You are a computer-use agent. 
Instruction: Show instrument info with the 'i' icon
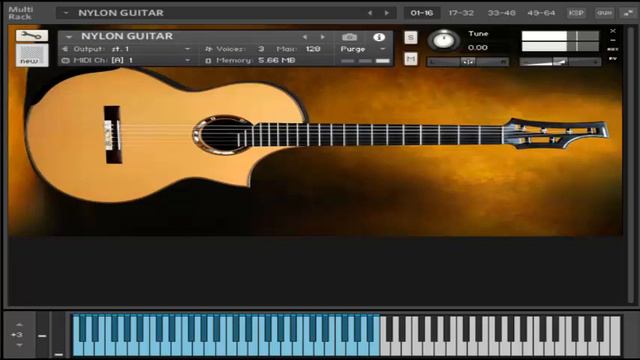(x=379, y=37)
